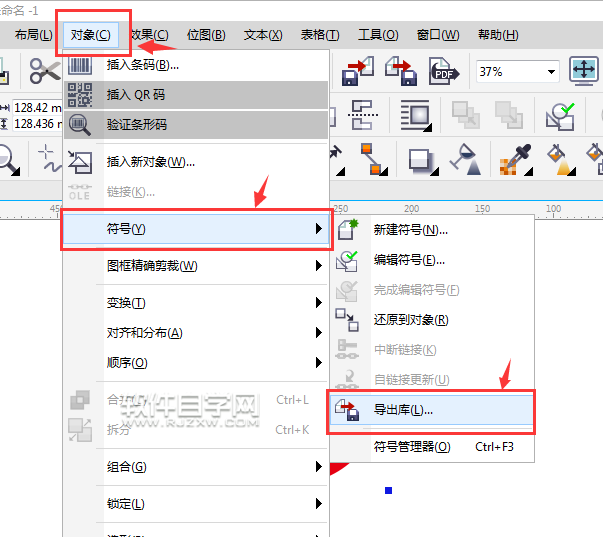Image resolution: width=603 pixels, height=537 pixels.
Task: Click the wrap text icon
Action: pyautogui.click(x=416, y=115)
